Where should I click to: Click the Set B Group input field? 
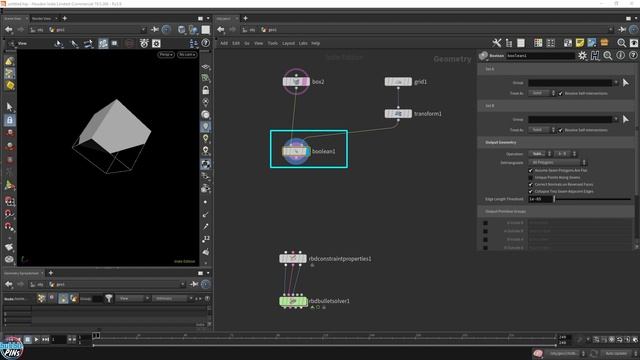pos(570,119)
